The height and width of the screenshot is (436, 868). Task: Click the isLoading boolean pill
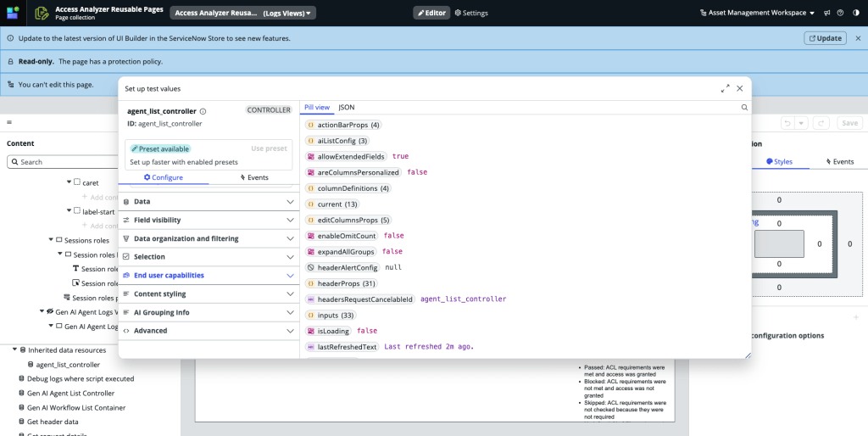[328, 332]
